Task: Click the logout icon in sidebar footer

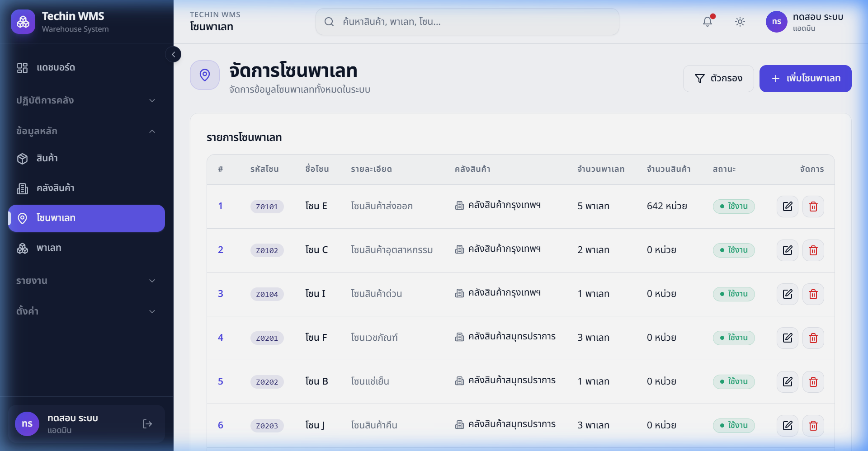Action: click(x=147, y=424)
